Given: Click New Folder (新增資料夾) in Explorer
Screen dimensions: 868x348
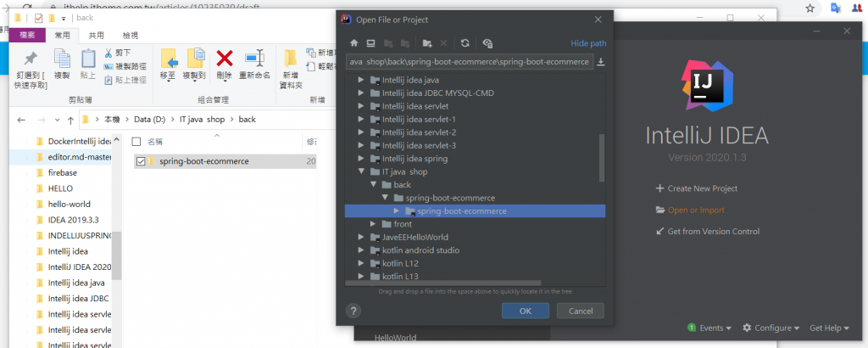Looking at the screenshot, I should click(x=291, y=70).
